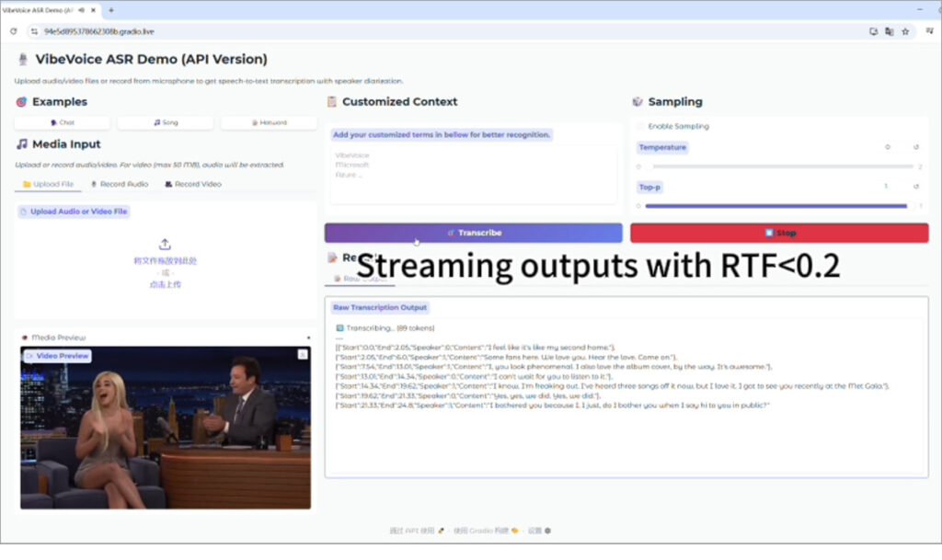Select the Upload File tab
Screen dimensions: 942x560
48,184
